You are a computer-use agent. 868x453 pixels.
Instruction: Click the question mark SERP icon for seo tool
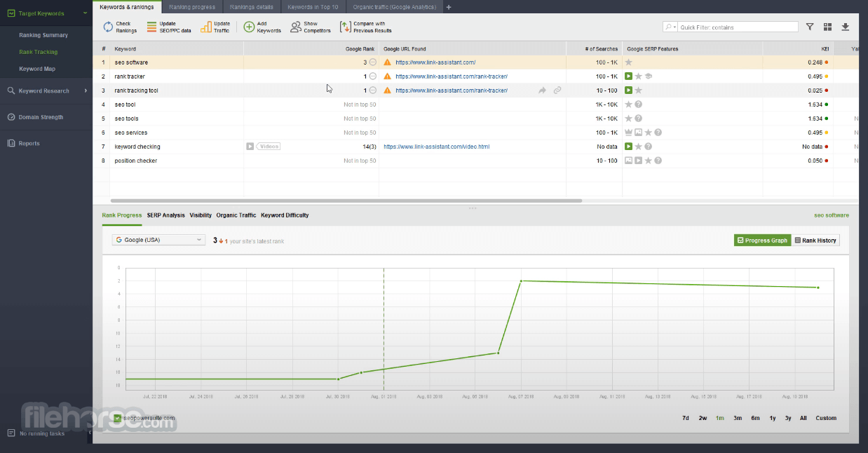[x=639, y=104]
